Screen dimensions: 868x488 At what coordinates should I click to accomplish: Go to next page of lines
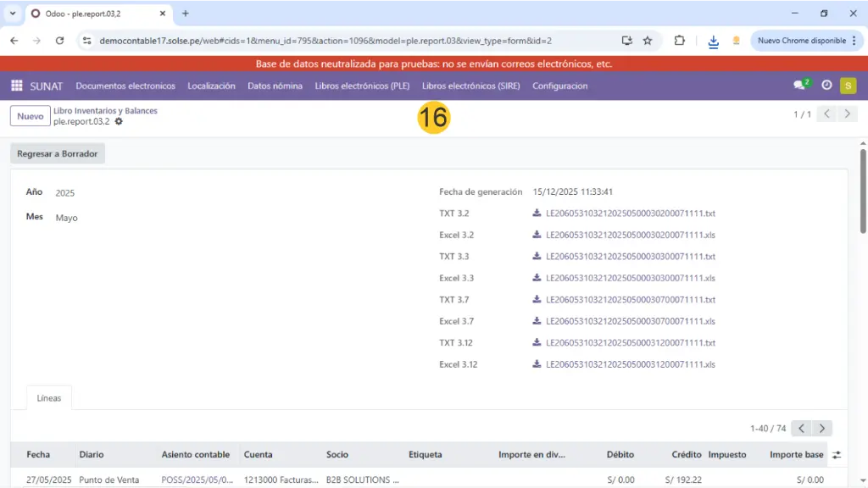[x=821, y=429]
